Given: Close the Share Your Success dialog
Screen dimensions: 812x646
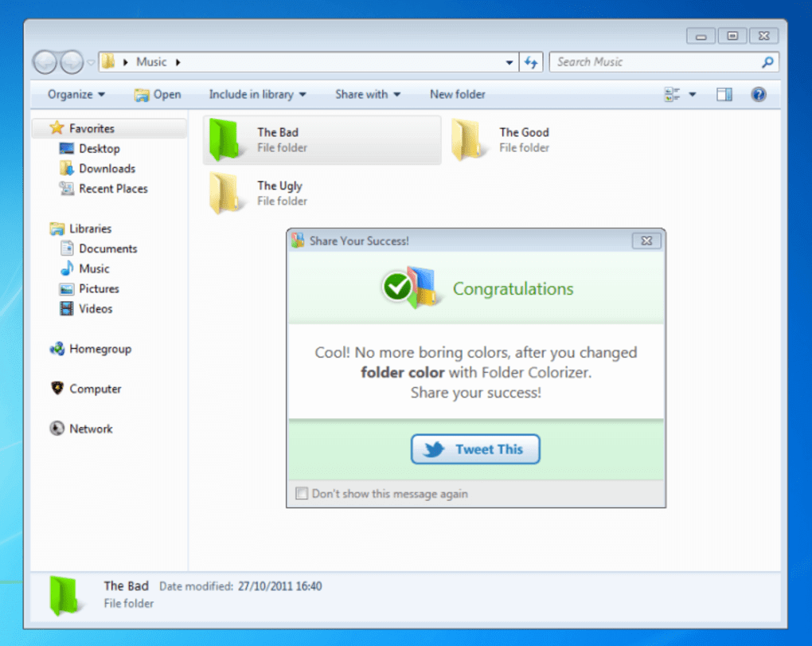Looking at the screenshot, I should point(646,241).
